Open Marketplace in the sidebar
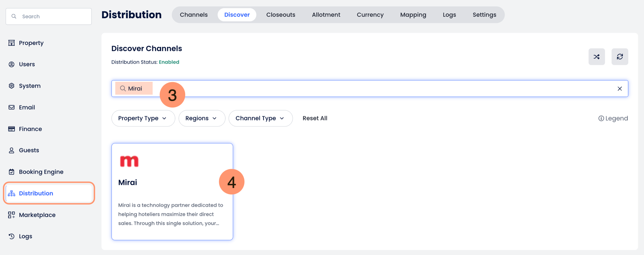 tap(37, 215)
